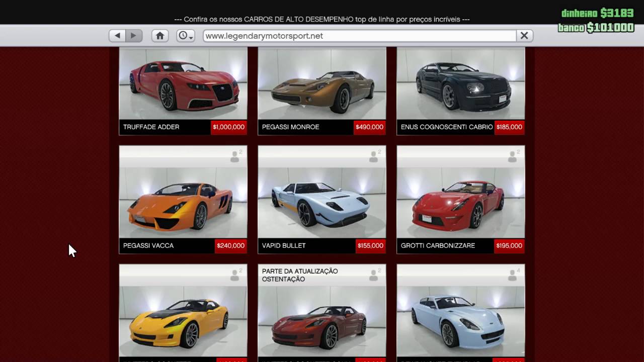Click the VAPID BULLET name label

284,246
